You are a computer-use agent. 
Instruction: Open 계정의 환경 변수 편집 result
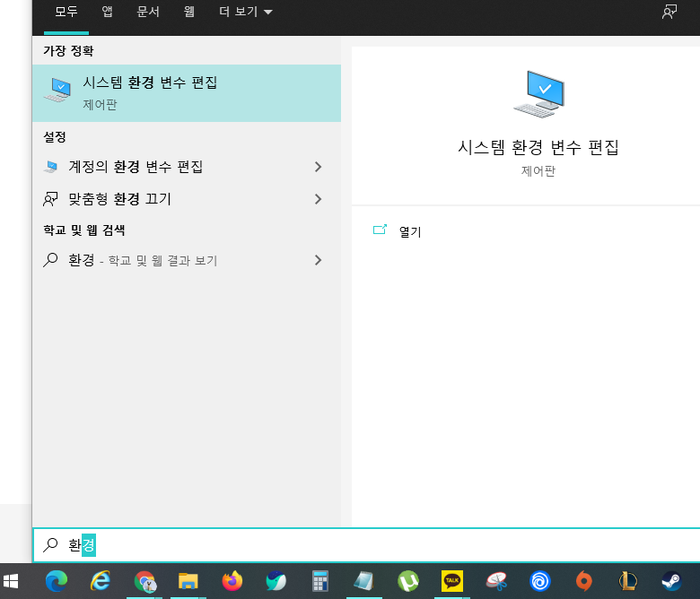click(x=187, y=167)
